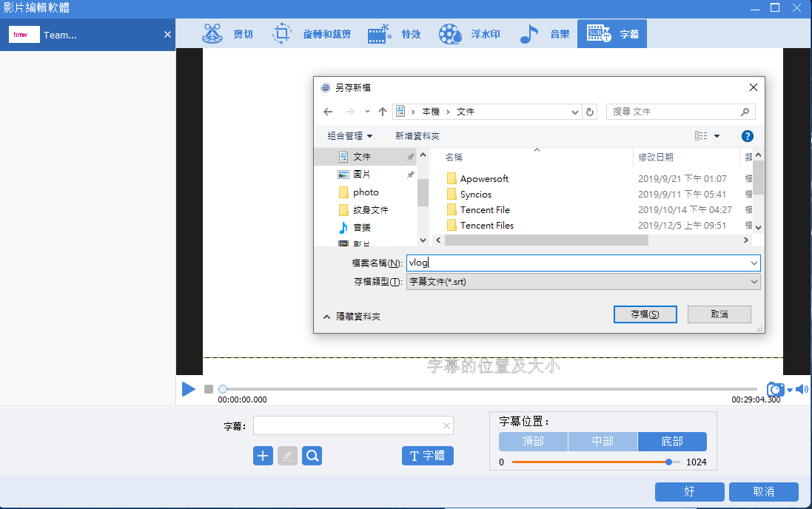Open the 剪切 (cut) tool
812x509 pixels.
tap(227, 34)
